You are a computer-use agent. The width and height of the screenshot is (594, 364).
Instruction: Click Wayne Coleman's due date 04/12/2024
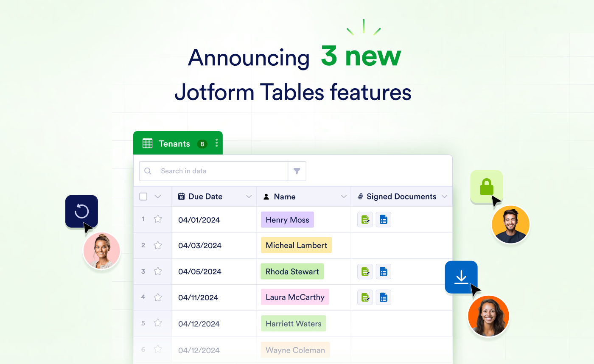[x=199, y=350]
